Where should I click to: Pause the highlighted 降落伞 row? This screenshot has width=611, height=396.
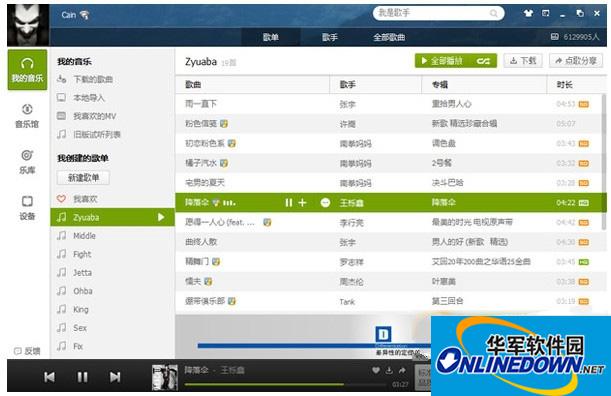coord(288,203)
